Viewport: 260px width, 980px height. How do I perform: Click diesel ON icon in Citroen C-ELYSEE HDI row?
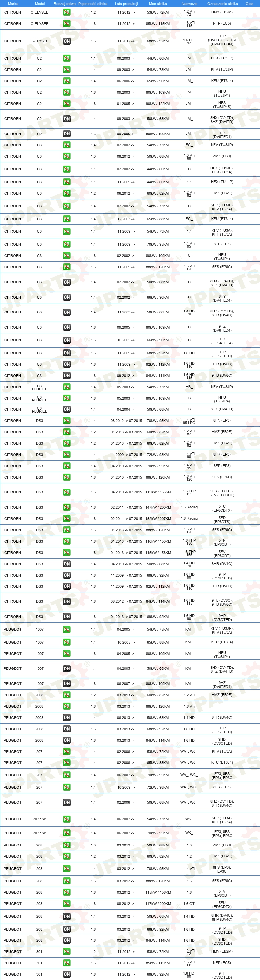pyautogui.click(x=66, y=41)
